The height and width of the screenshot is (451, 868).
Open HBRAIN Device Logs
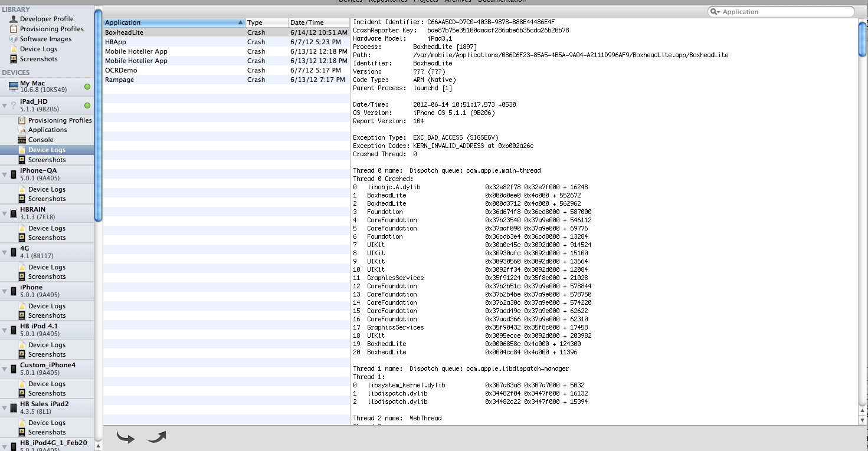47,228
